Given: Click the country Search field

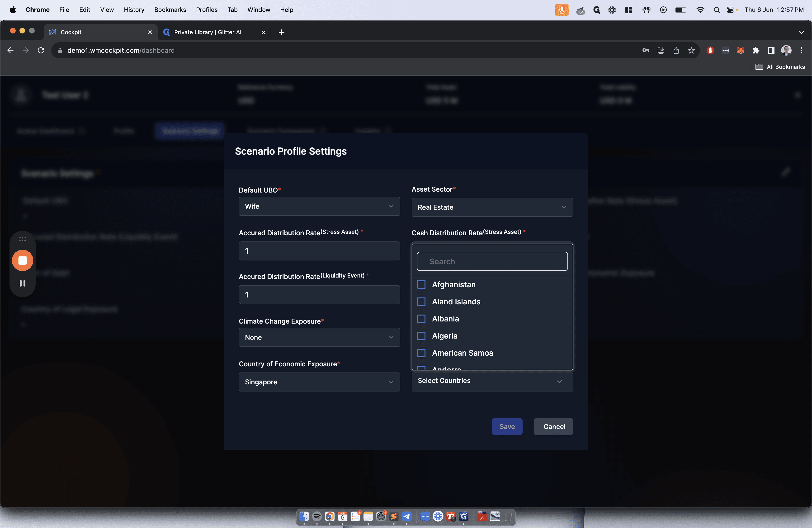Looking at the screenshot, I should (492, 262).
